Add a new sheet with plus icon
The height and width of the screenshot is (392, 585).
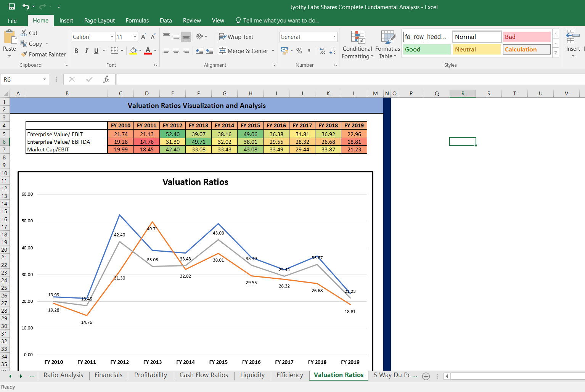(x=426, y=376)
